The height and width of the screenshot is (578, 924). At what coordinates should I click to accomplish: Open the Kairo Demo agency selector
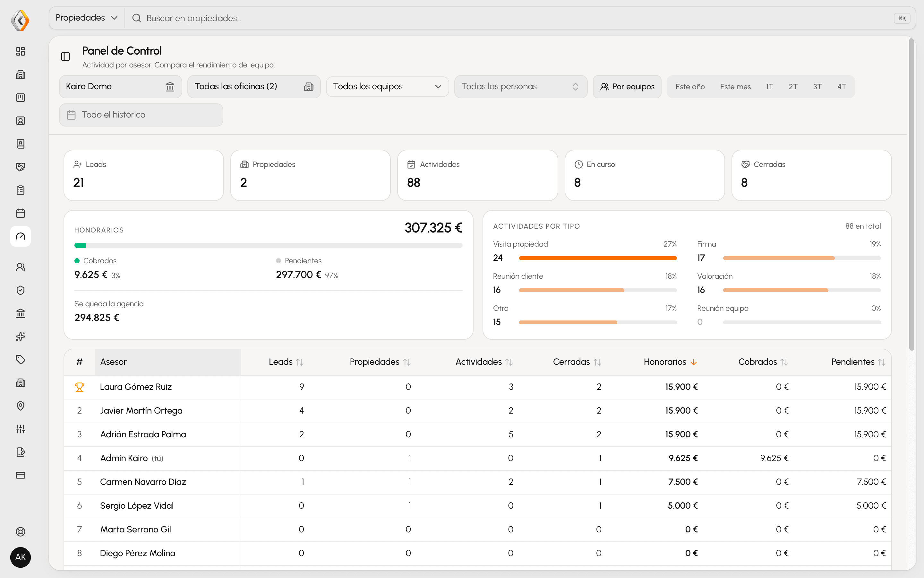click(x=120, y=87)
